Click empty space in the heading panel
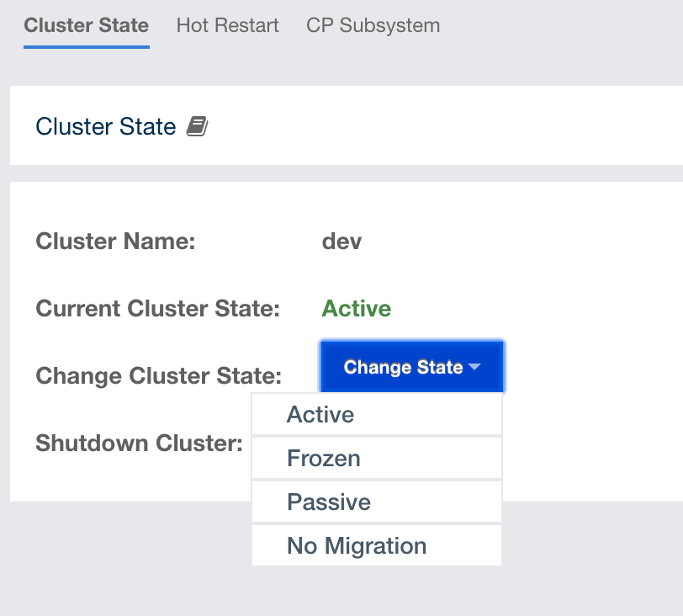This screenshot has width=683, height=616. 463,126
